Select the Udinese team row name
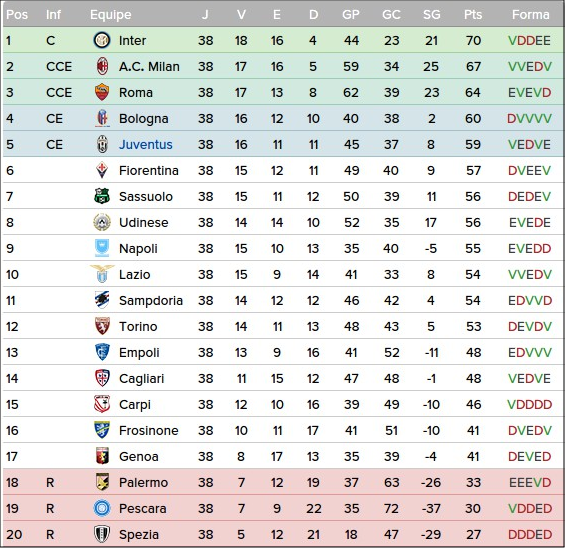This screenshot has height=548, width=565. tap(143, 222)
